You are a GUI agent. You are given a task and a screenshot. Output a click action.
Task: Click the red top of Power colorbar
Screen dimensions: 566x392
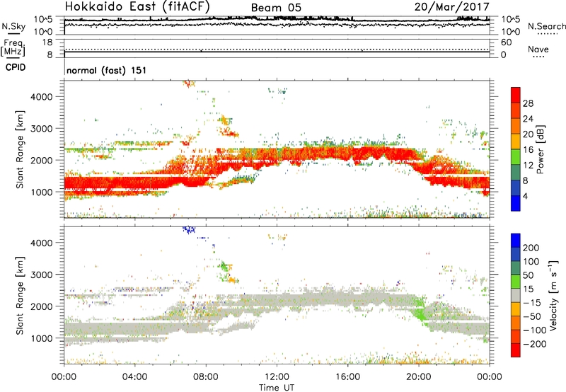pos(516,95)
